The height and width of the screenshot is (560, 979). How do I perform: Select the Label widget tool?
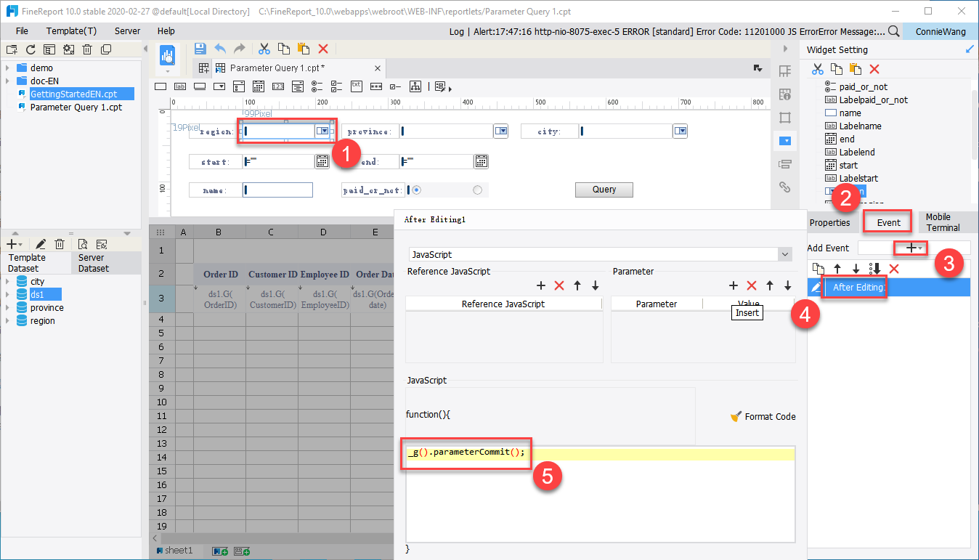point(180,86)
